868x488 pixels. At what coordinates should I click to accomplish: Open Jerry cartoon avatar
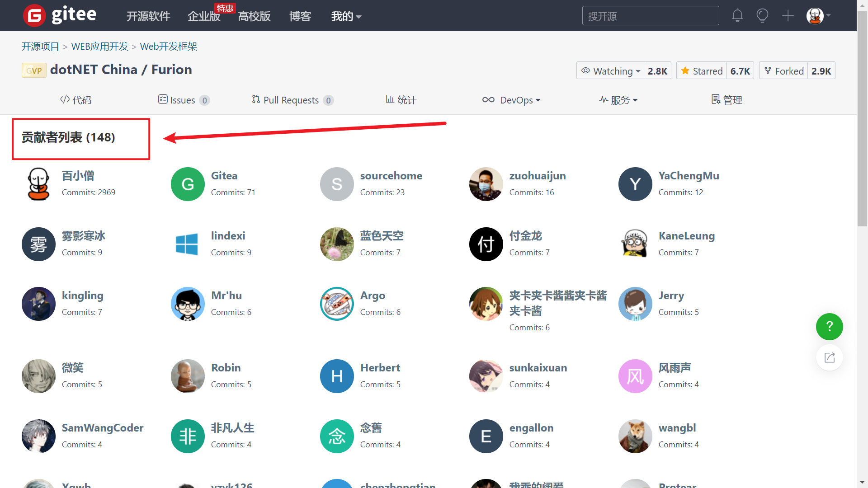tap(635, 304)
